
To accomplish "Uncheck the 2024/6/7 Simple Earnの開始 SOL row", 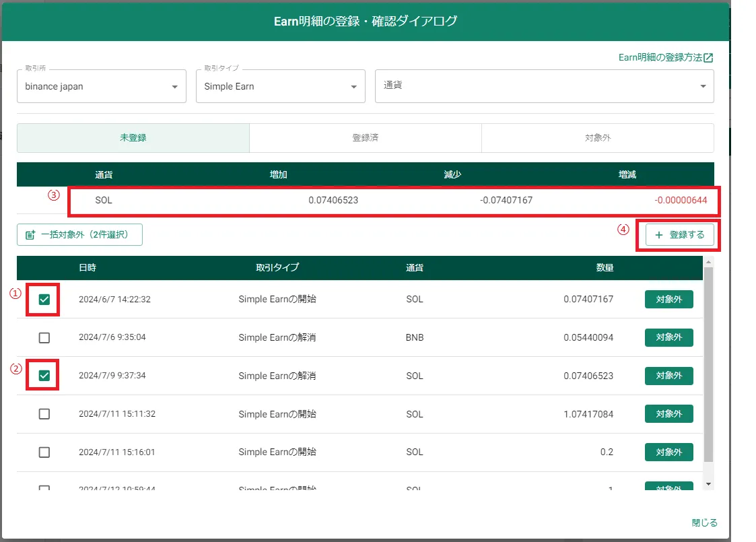I will click(43, 299).
